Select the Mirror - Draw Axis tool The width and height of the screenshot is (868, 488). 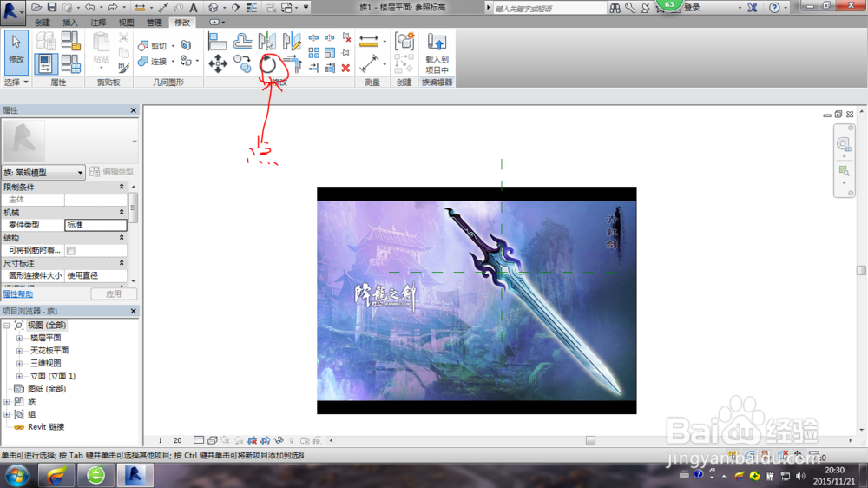click(291, 41)
